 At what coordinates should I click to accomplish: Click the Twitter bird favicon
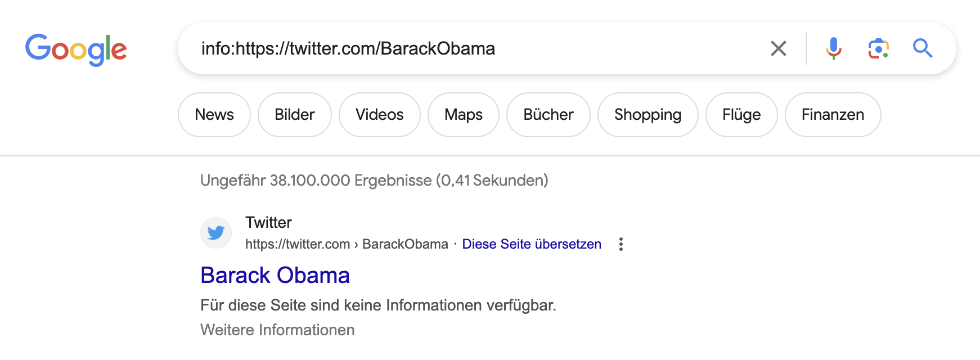tap(216, 233)
